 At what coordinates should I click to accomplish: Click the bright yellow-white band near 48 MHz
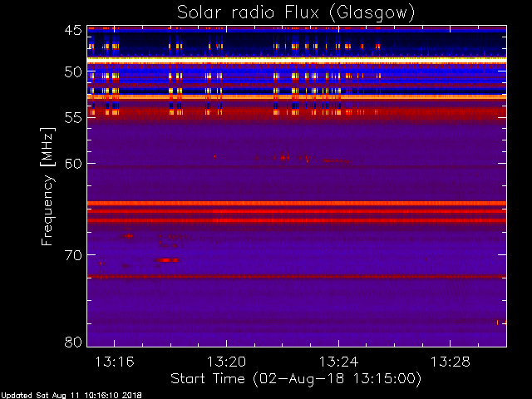[297, 60]
